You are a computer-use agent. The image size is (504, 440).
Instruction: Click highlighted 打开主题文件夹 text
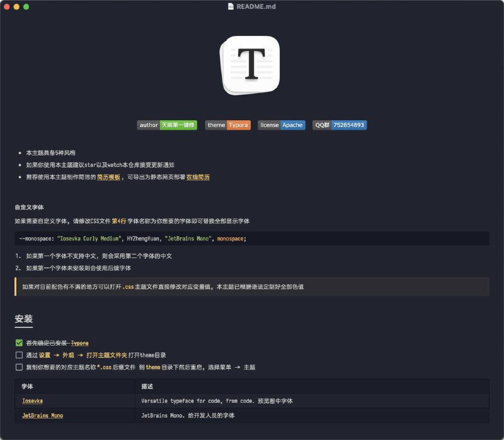pyautogui.click(x=106, y=355)
